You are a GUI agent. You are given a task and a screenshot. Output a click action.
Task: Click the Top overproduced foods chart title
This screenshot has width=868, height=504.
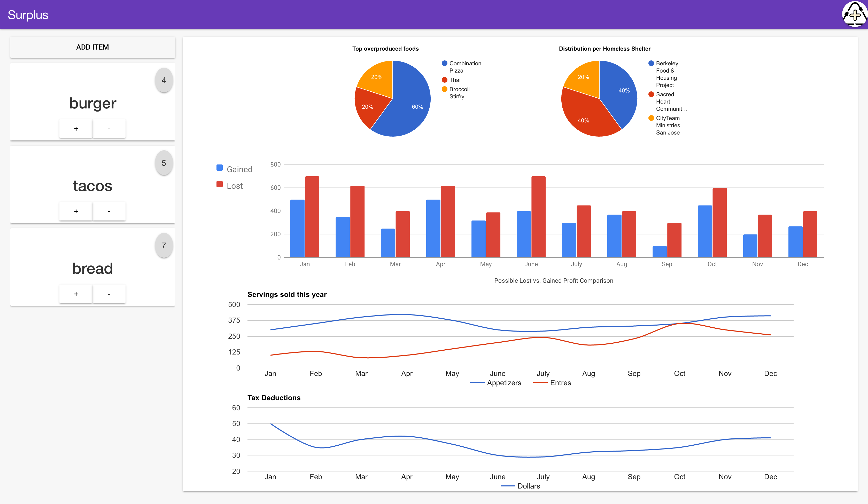point(385,49)
